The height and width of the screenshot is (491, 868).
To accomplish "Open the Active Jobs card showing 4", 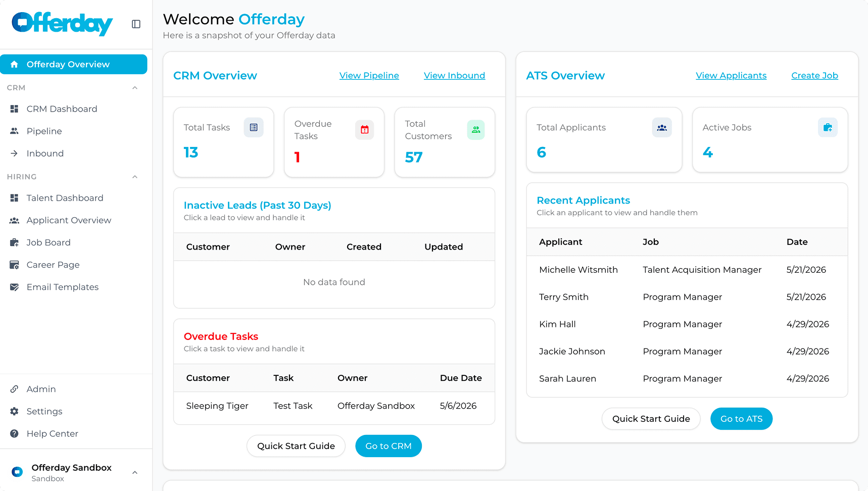I will [770, 140].
